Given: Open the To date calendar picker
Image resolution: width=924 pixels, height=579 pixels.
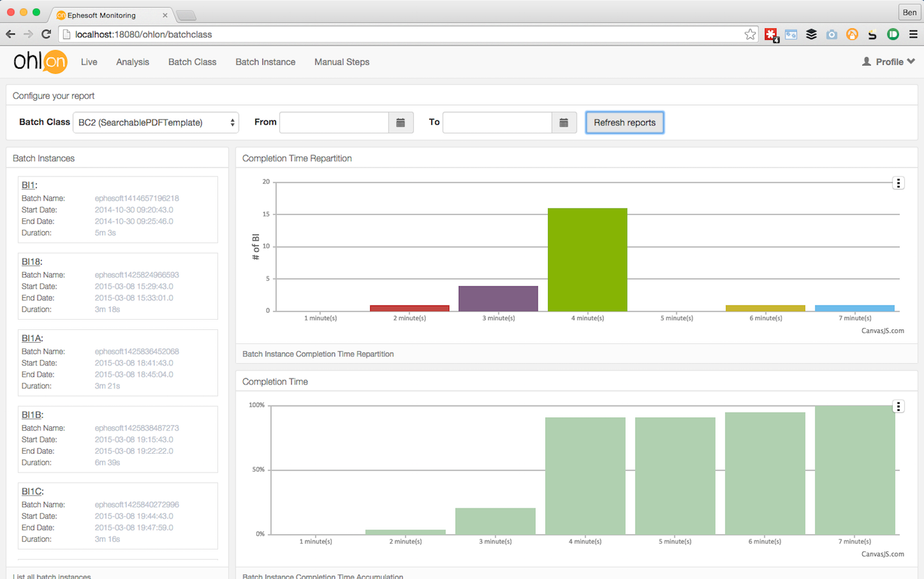Looking at the screenshot, I should click(x=563, y=122).
